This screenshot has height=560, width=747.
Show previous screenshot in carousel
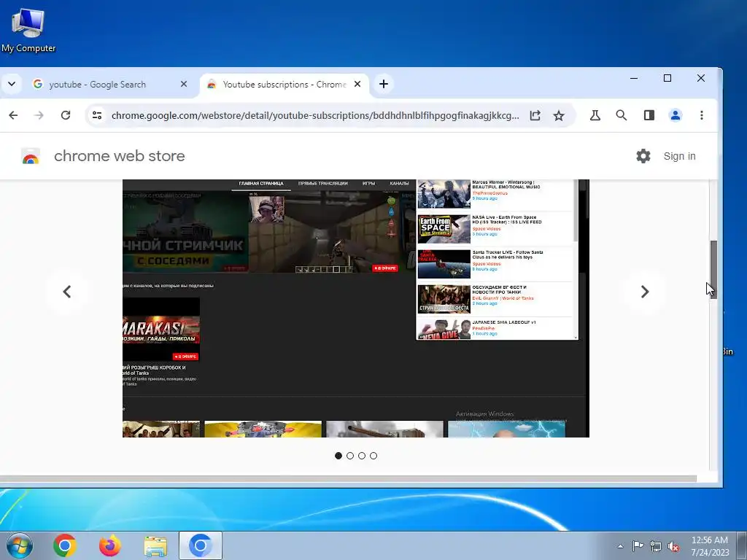click(x=67, y=292)
